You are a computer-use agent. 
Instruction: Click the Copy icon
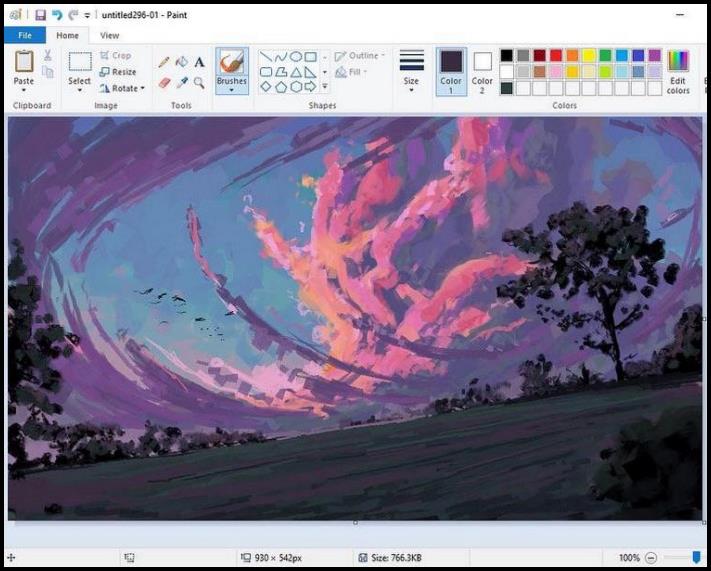pos(48,72)
